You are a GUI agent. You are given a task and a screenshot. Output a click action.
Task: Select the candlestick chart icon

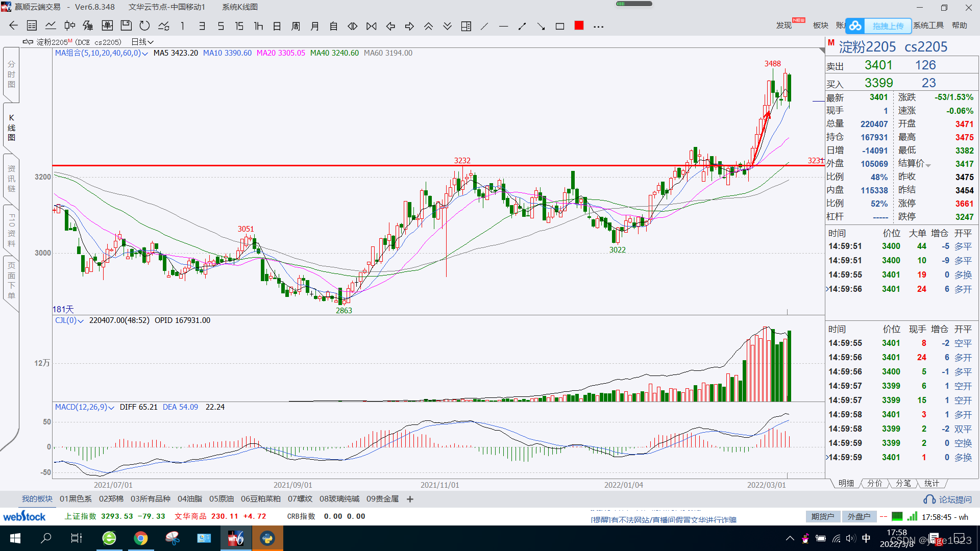point(70,26)
